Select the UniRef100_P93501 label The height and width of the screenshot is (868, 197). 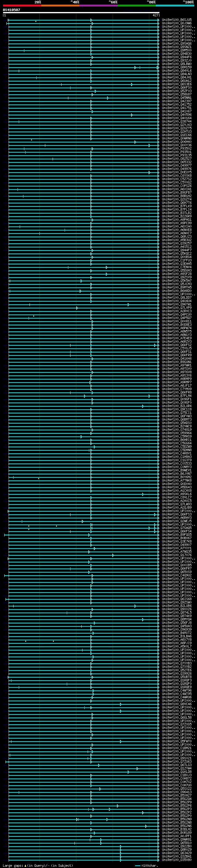(x=177, y=152)
